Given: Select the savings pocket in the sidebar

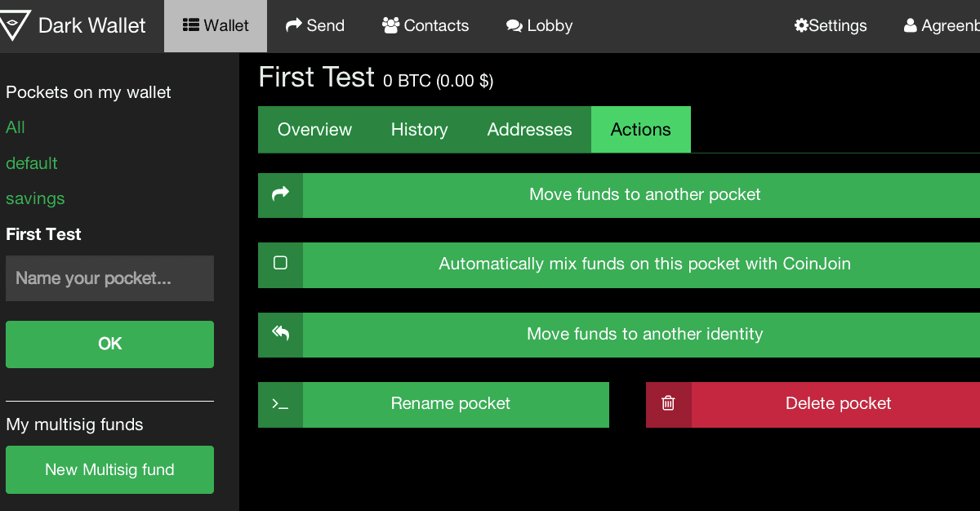Looking at the screenshot, I should pos(35,198).
